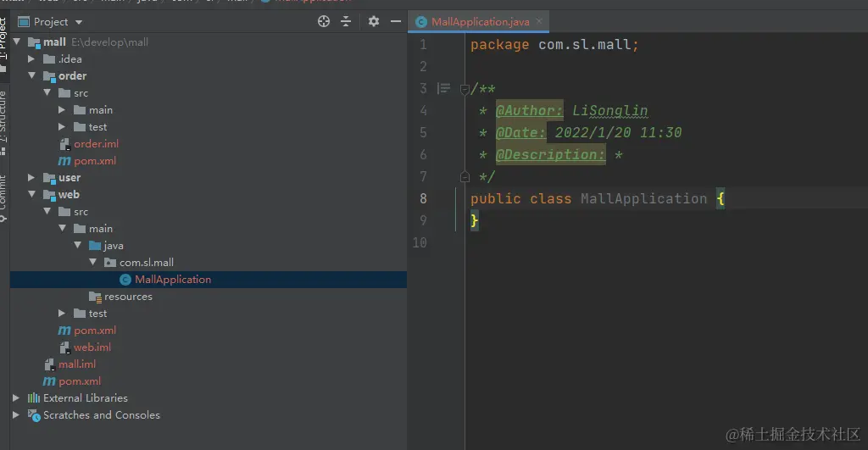Click line number 8 in gutter
Image resolution: width=868 pixels, height=450 pixels.
[x=423, y=198]
